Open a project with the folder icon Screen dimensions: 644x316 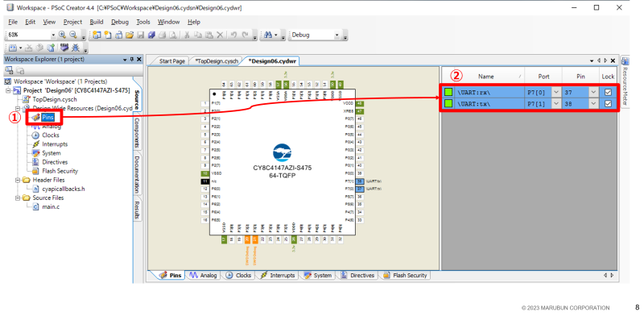coord(130,35)
